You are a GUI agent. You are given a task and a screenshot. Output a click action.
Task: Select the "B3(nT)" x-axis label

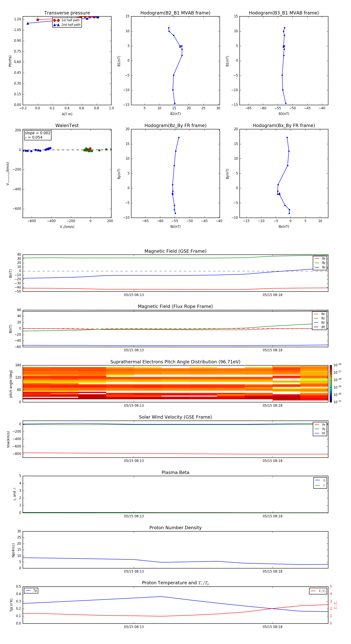(x=284, y=114)
